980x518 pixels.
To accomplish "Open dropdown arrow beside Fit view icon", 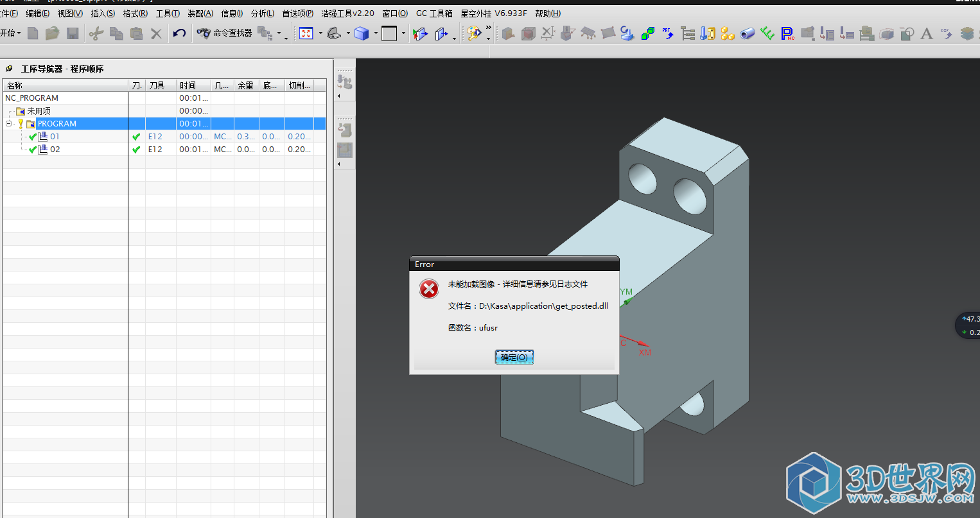I will click(320, 33).
